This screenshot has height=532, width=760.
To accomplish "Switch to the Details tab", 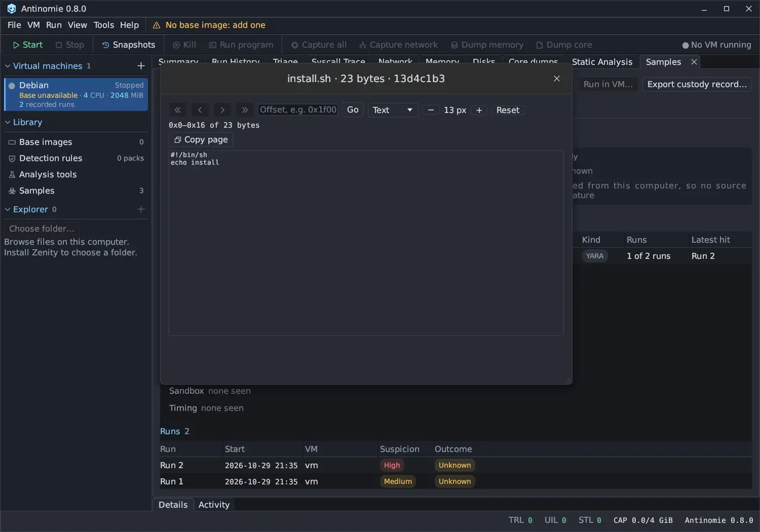I will tap(173, 505).
